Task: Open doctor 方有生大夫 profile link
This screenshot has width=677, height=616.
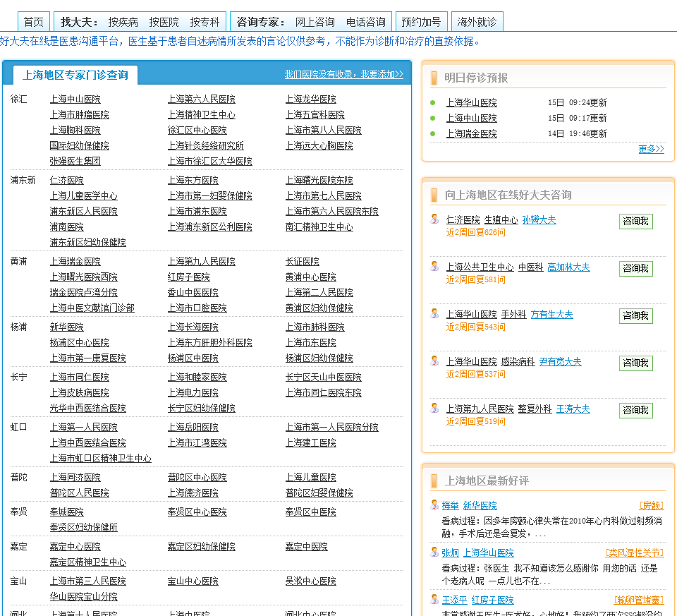Action: 551,315
